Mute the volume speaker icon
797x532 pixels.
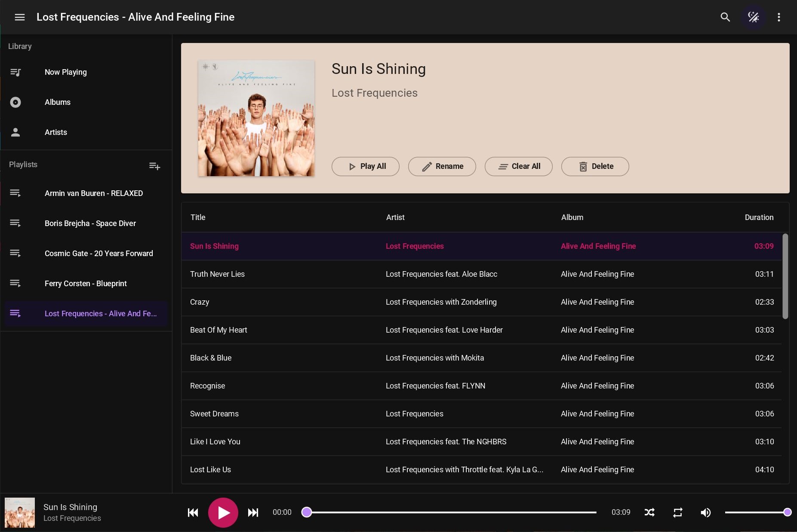[x=705, y=512]
